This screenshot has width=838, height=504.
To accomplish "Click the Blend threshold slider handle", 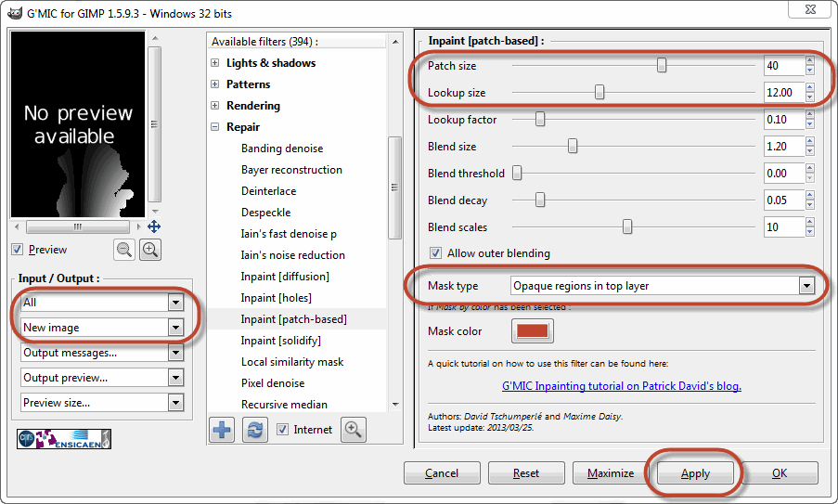I will coord(517,174).
